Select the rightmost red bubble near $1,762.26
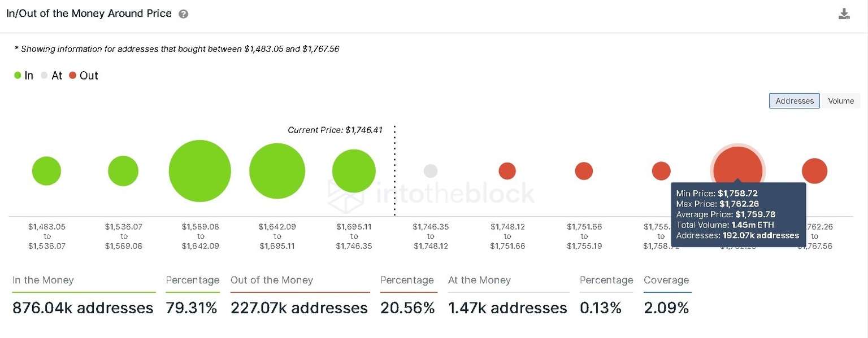This screenshot has width=868, height=338. 814,170
